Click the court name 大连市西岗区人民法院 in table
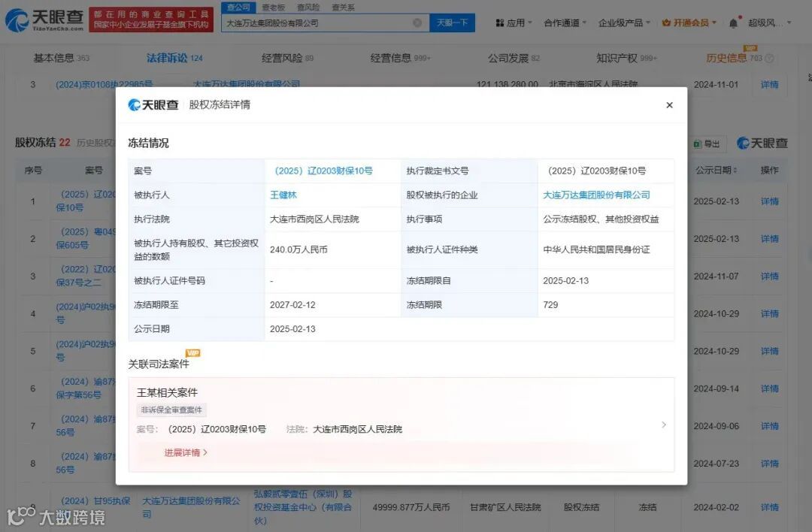Viewport: 812px width, 532px height. 314,219
